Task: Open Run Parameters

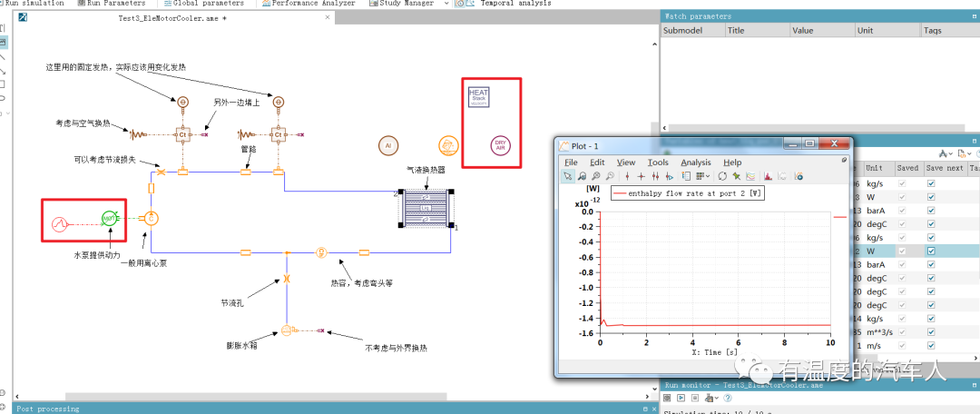Action: (113, 3)
